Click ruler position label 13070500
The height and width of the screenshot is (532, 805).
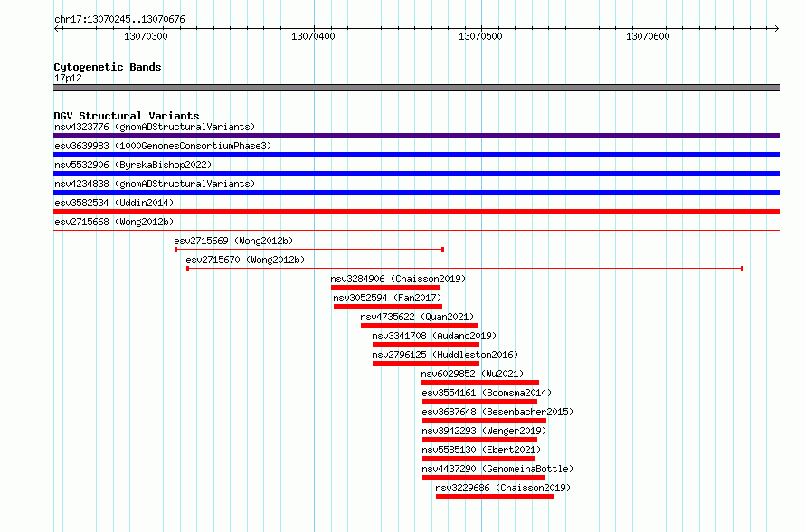[480, 36]
